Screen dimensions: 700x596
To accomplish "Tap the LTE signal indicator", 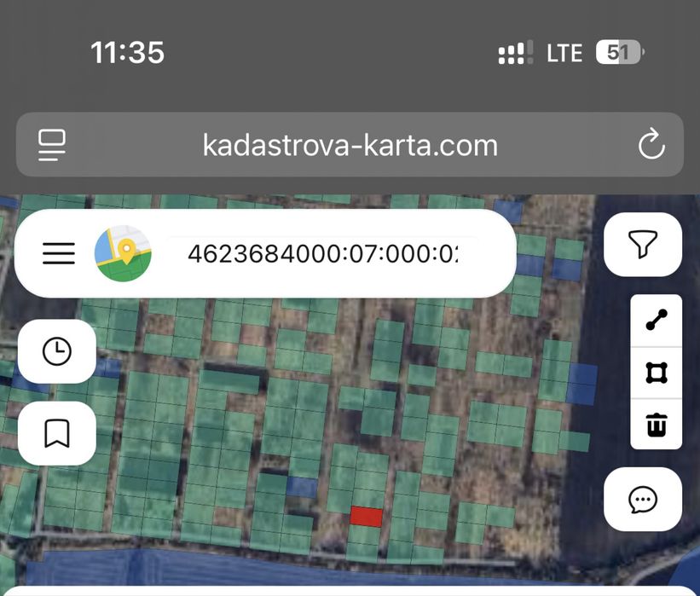I will tap(564, 53).
